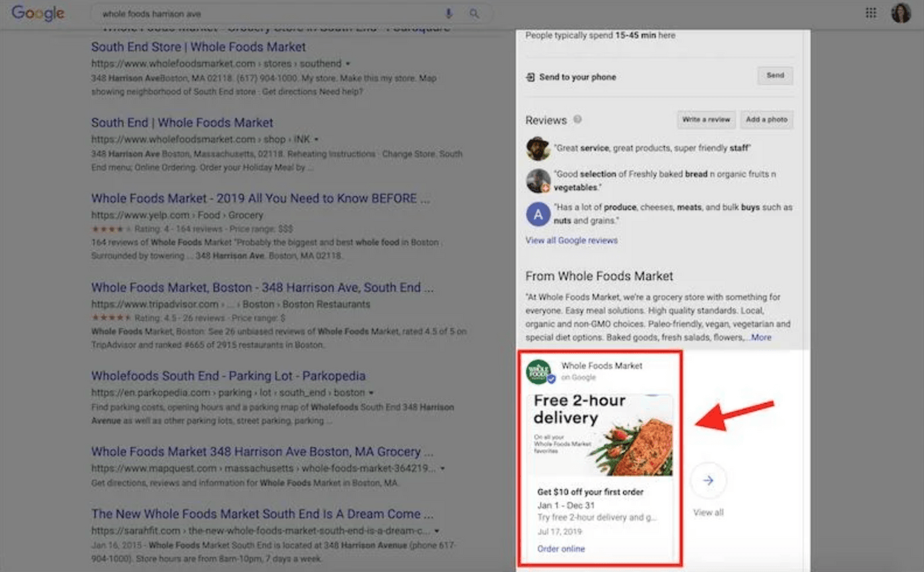Click Order online link
Screen dimensions: 924x572
point(561,549)
